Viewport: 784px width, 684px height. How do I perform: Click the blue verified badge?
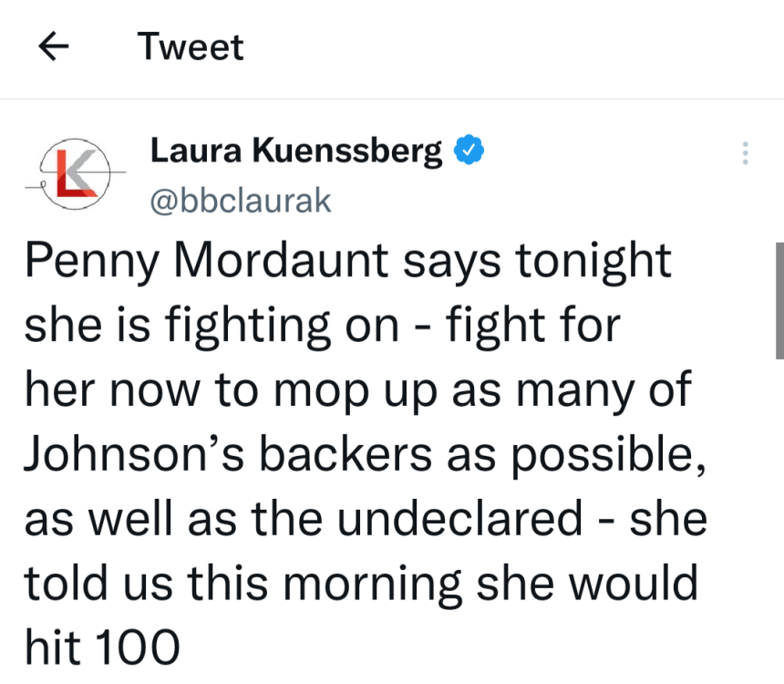coord(469,149)
